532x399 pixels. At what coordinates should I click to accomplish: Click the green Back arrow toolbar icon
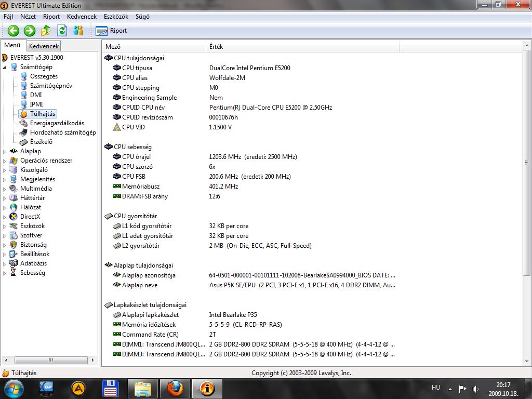click(13, 31)
